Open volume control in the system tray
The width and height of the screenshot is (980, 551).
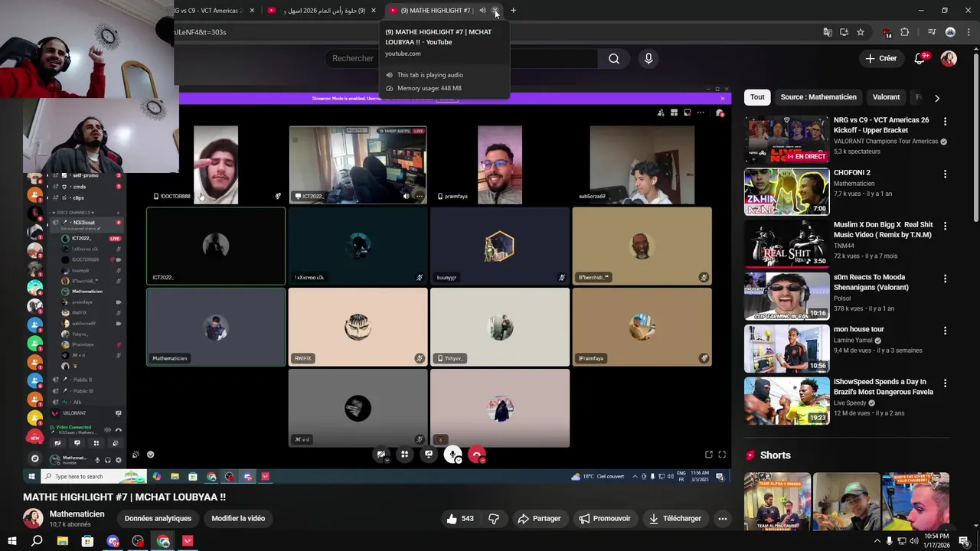[x=913, y=541]
